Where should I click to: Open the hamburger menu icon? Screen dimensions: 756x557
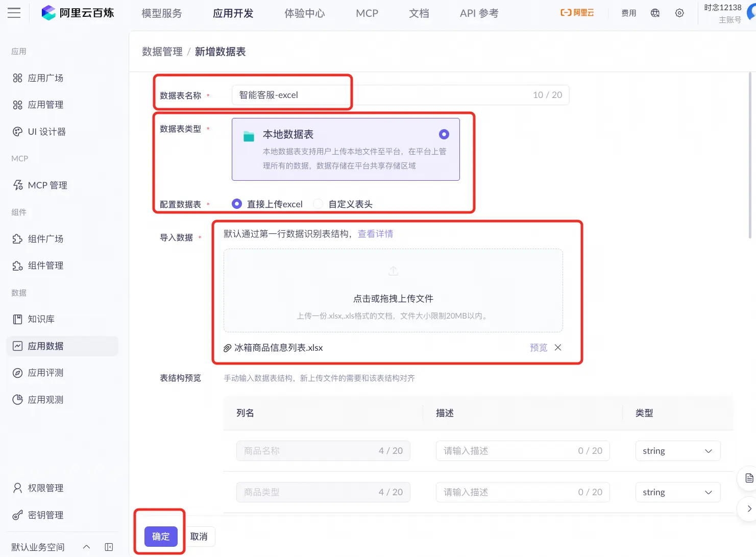(14, 13)
